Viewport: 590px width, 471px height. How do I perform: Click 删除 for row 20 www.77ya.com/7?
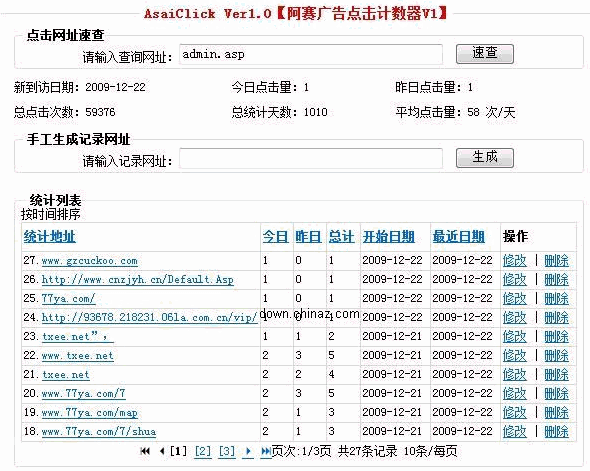pyautogui.click(x=557, y=394)
